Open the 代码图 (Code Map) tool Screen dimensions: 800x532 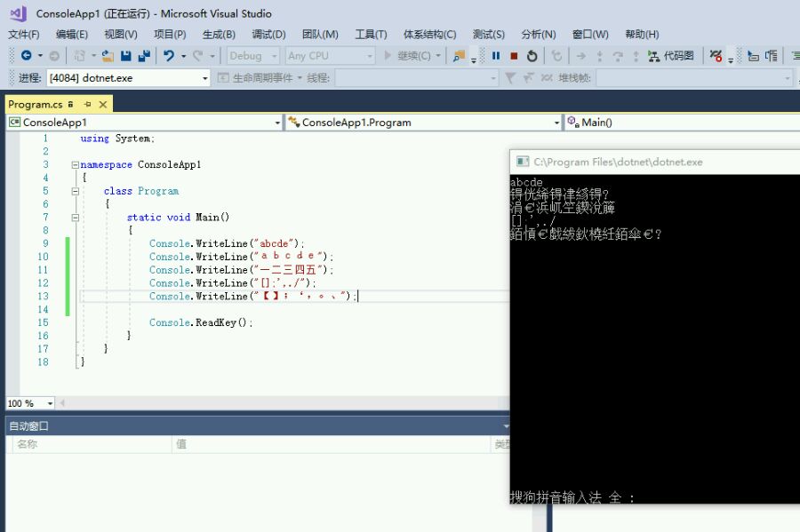click(x=671, y=56)
